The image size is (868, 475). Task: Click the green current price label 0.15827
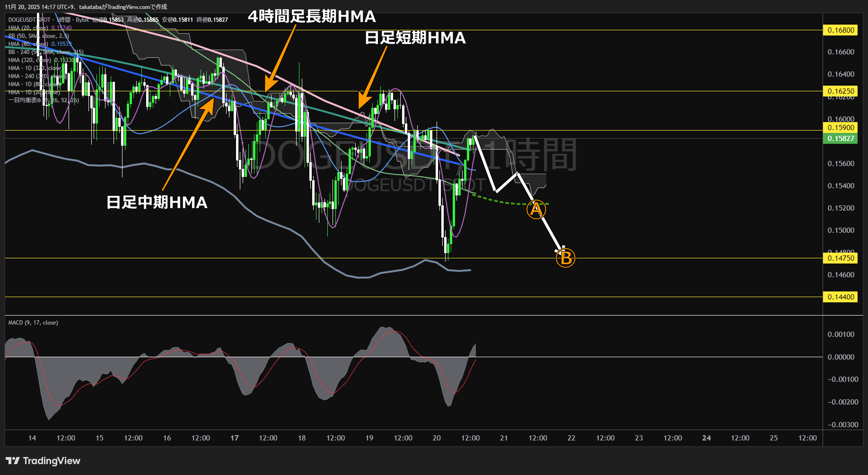[x=841, y=139]
